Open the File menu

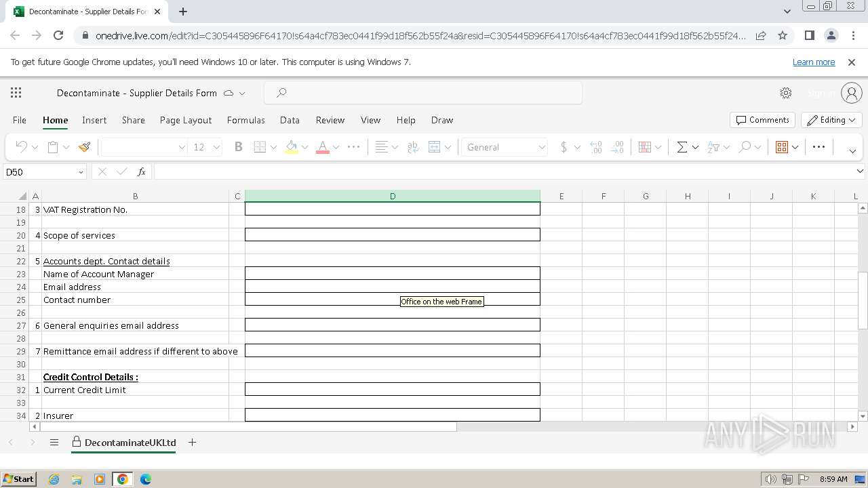[x=20, y=120]
